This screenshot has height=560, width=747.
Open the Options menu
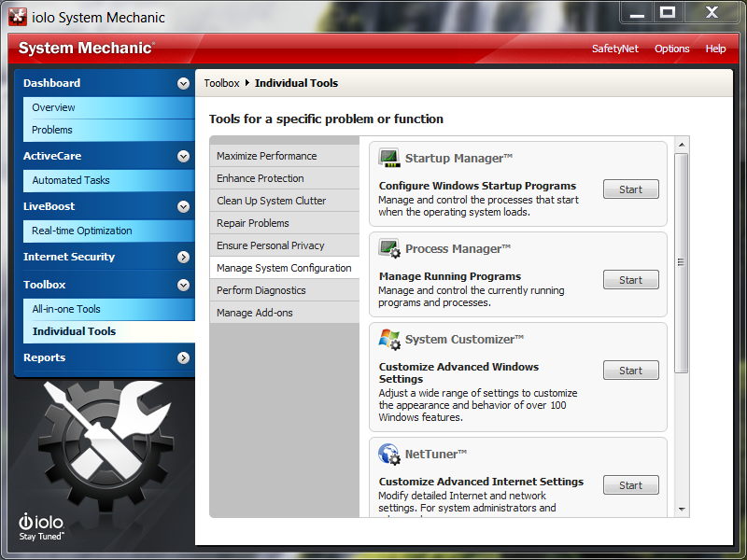click(671, 49)
